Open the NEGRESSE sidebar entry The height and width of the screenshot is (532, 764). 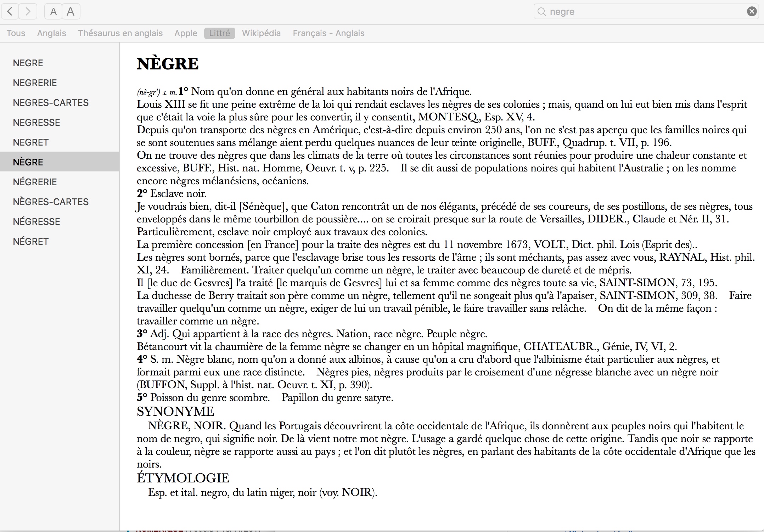click(36, 123)
